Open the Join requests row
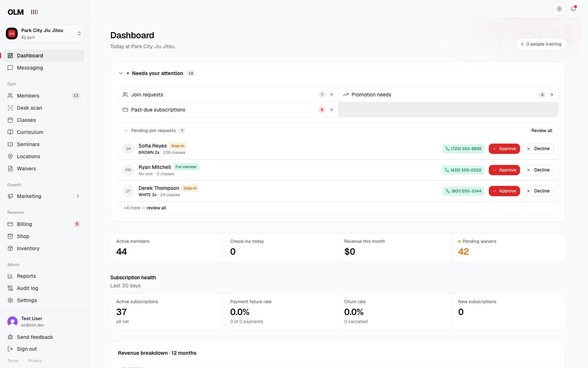Image resolution: width=588 pixels, height=368 pixels. tap(228, 95)
